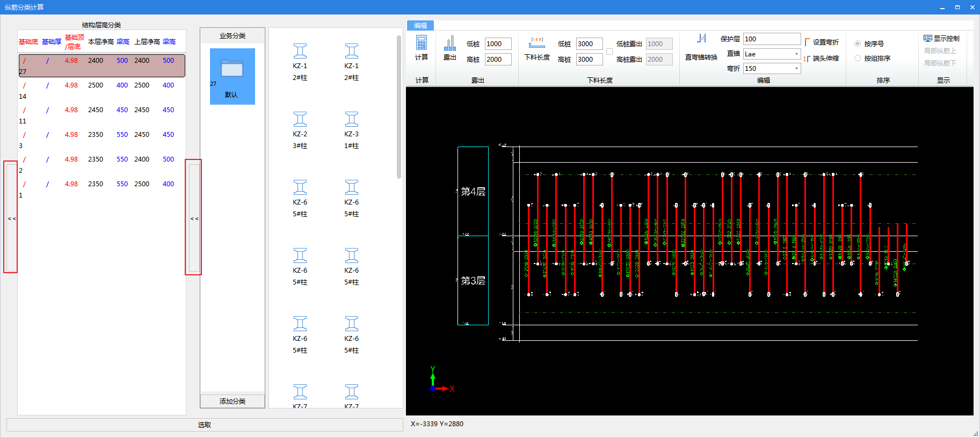980x438 pixels.
Task: Select the table row numbered 1
Action: tap(102, 189)
